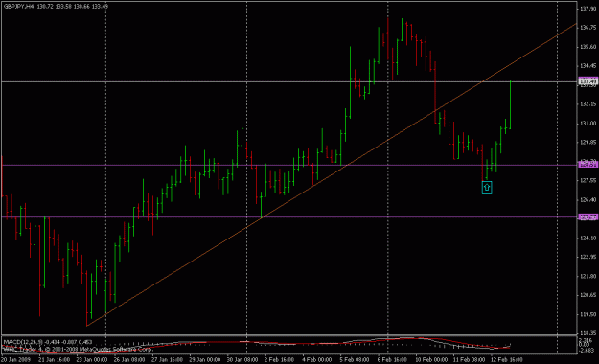The image size is (599, 364).
Task: Click the 127.55 price axis label
Action: (x=588, y=181)
